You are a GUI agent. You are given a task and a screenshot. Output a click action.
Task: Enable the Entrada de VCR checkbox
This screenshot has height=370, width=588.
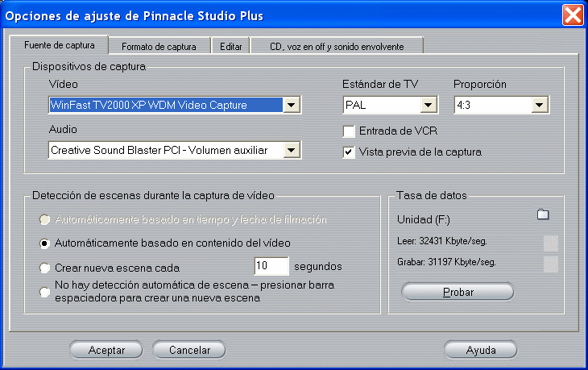349,131
